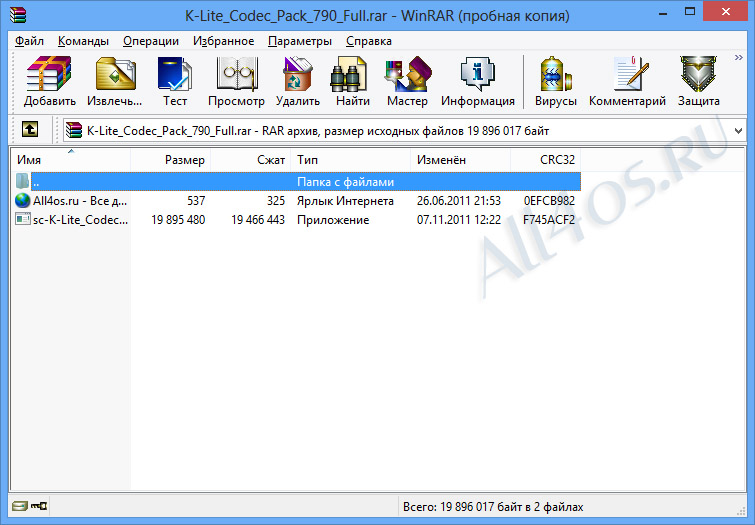Click CRC32 value 'F745ACF2'
The width and height of the screenshot is (755, 525).
(549, 220)
